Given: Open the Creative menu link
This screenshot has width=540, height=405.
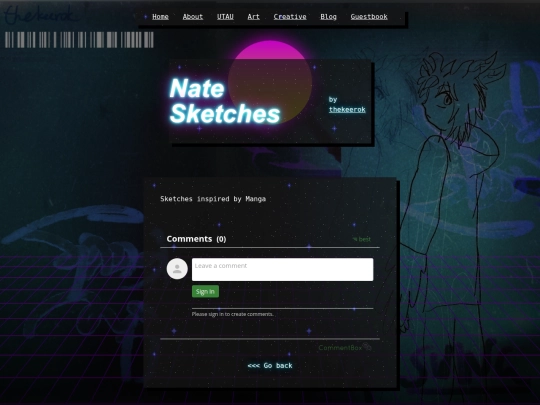Looking at the screenshot, I should point(290,17).
